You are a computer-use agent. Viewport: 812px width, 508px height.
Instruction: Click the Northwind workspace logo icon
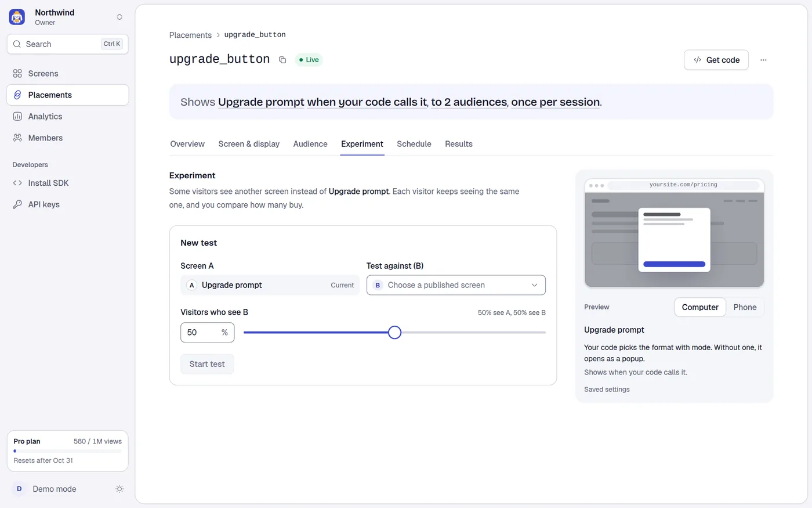point(17,17)
